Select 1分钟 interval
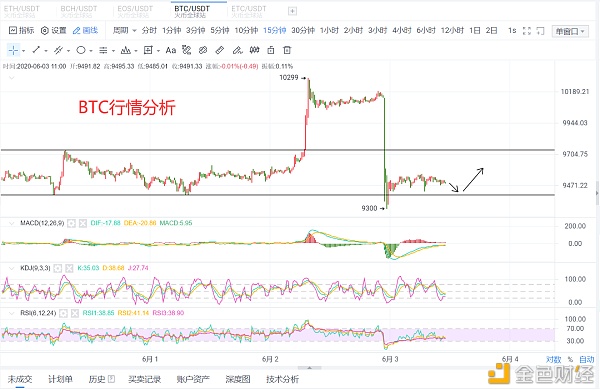The width and height of the screenshot is (600, 390). [x=171, y=31]
